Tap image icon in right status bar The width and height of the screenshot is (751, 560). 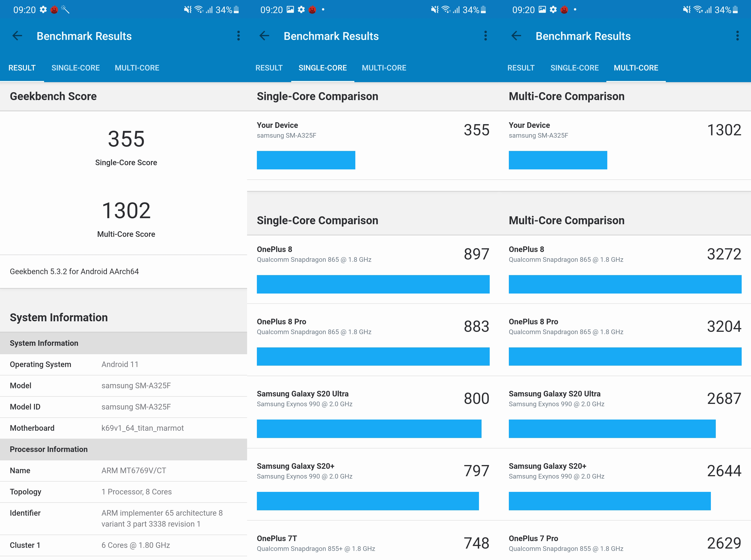pos(542,10)
